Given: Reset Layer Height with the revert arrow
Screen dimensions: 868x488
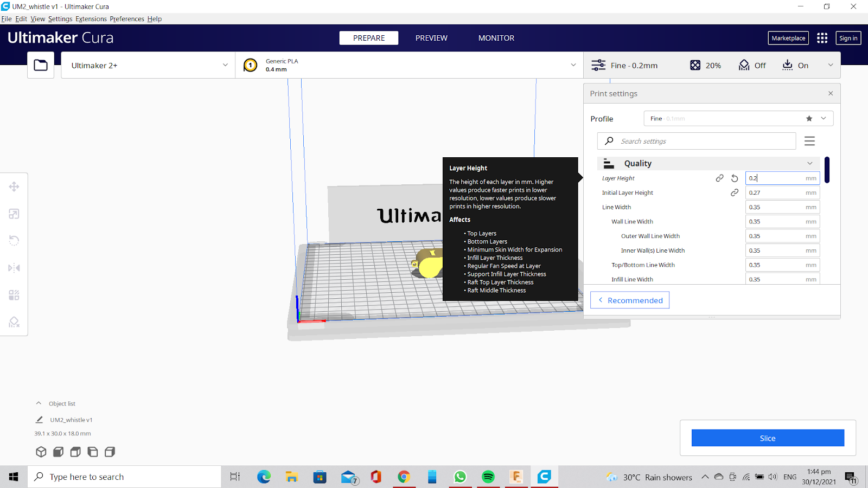Looking at the screenshot, I should 735,178.
